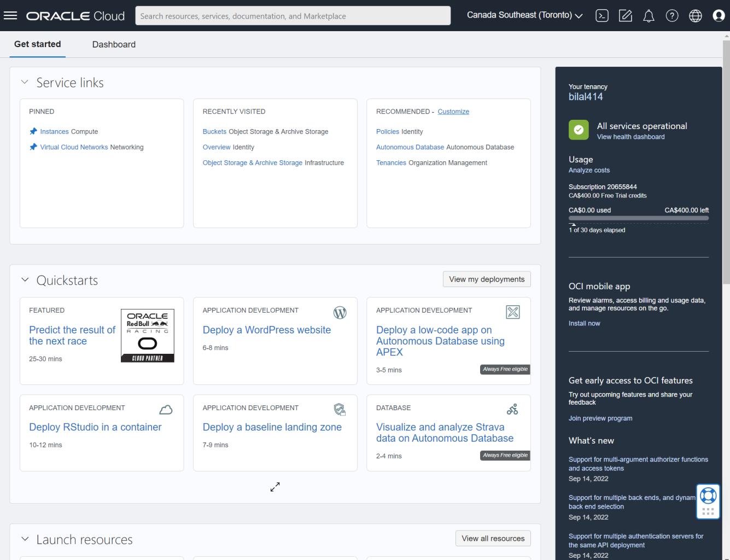Open Support for multi-argument authorizer functions news
The image size is (730, 560).
click(x=638, y=464)
